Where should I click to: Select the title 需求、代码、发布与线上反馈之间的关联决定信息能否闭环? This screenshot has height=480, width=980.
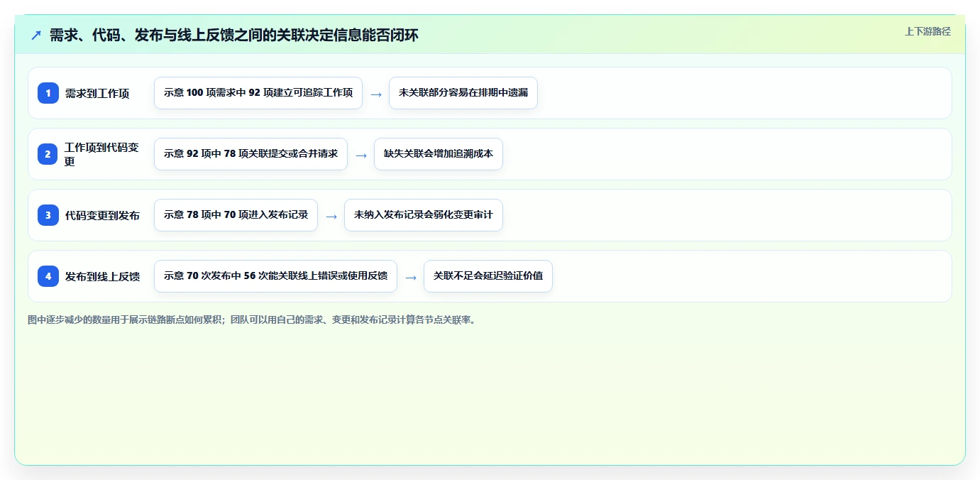click(234, 35)
